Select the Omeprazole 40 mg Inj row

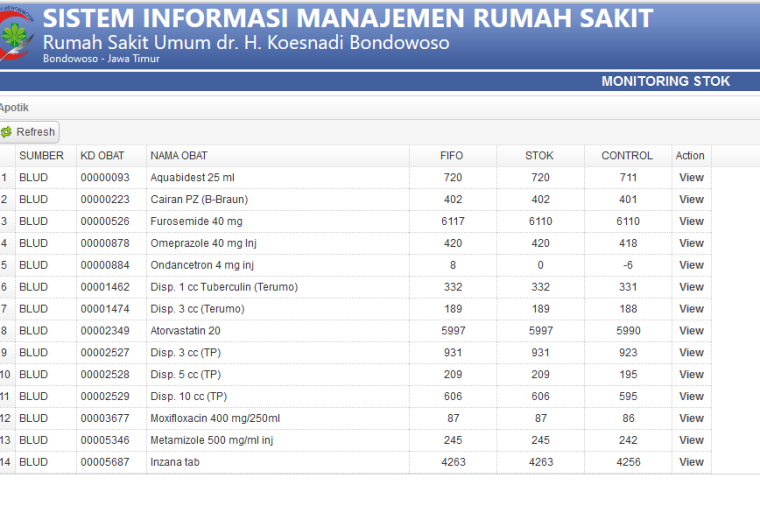click(x=356, y=243)
